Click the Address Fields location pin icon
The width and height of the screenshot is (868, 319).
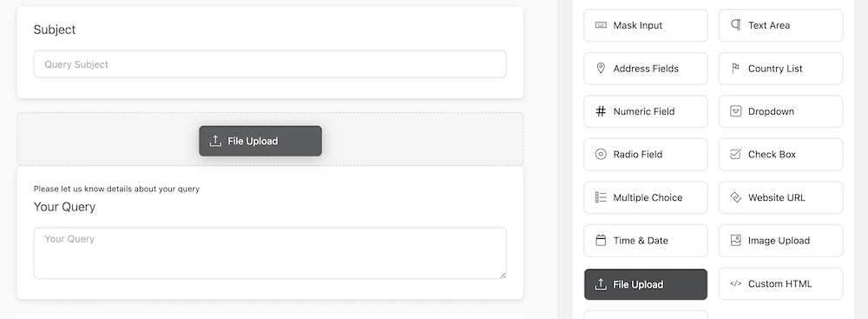click(601, 69)
